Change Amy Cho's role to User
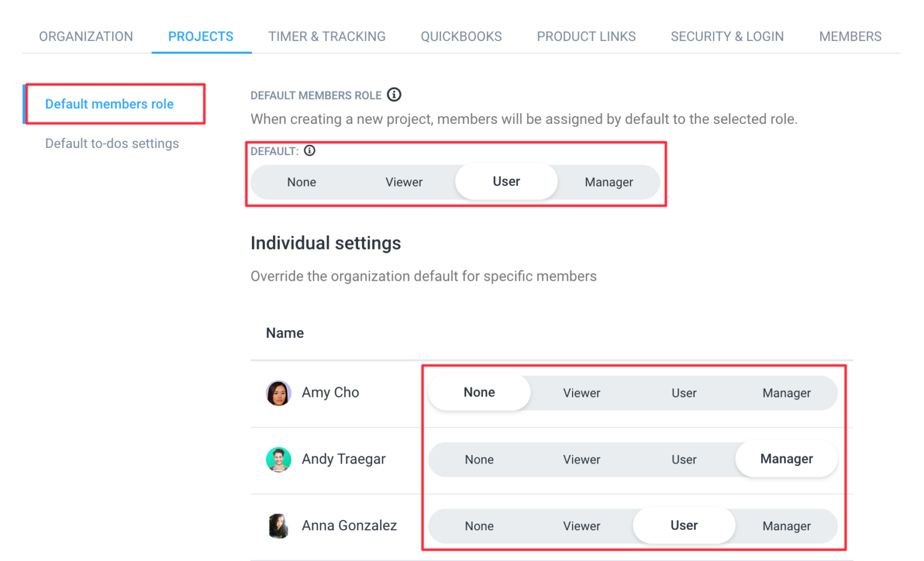 point(684,393)
